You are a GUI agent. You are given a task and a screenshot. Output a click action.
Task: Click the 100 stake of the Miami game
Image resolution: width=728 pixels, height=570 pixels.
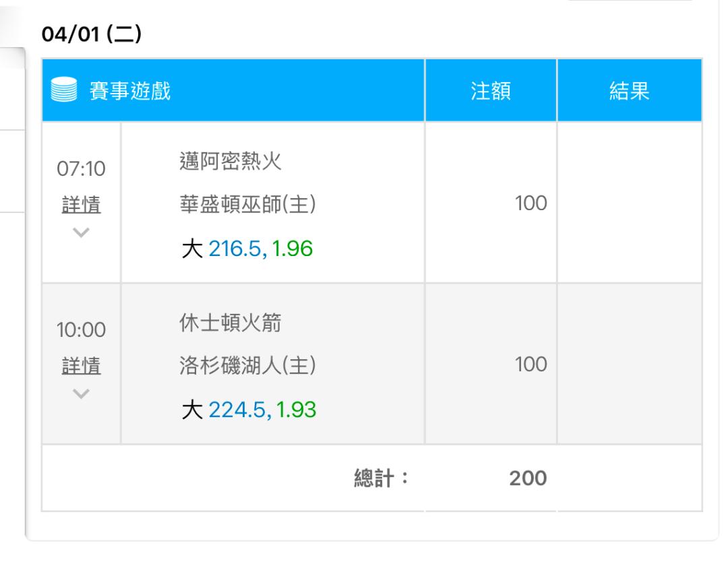(x=530, y=203)
